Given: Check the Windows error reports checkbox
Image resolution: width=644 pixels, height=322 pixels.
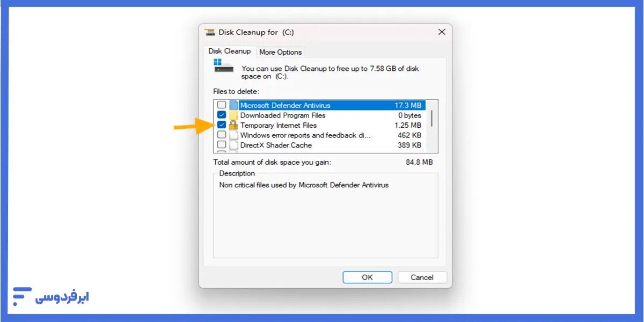Looking at the screenshot, I should pyautogui.click(x=221, y=135).
